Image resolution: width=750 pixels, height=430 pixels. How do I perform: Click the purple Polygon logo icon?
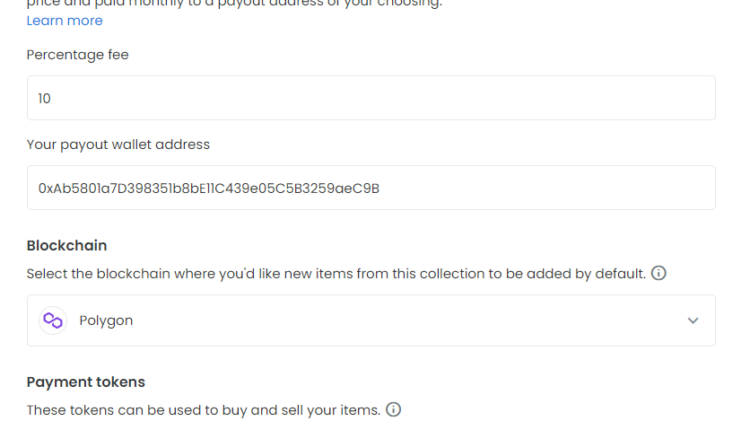52,320
